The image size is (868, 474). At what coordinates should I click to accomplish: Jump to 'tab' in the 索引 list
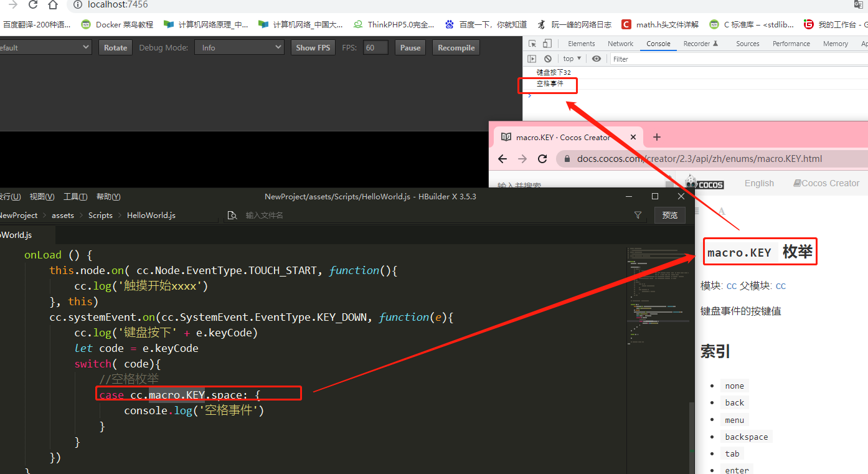732,453
